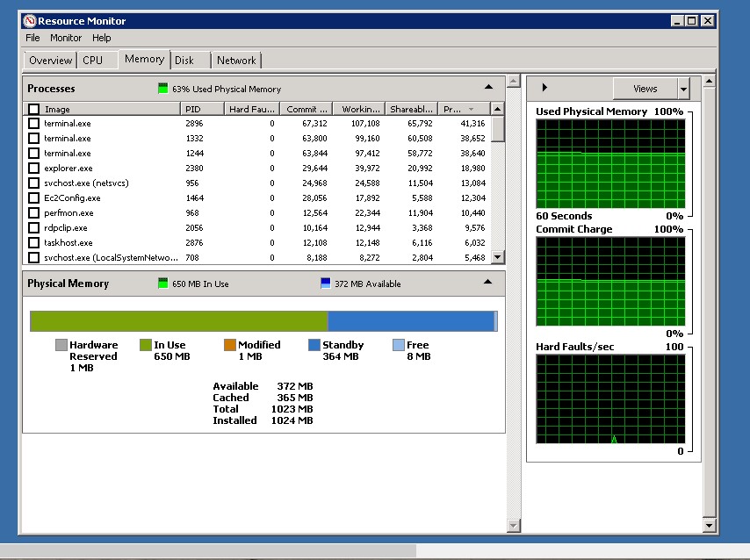
Task: Open the Monitor menu
Action: 66,38
